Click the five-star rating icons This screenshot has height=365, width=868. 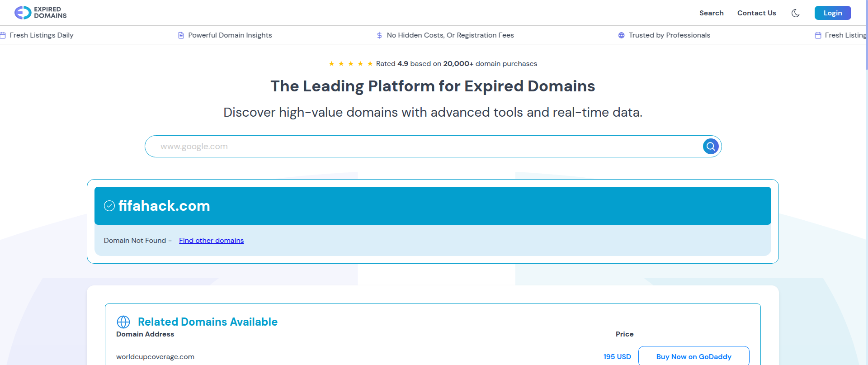pyautogui.click(x=351, y=64)
